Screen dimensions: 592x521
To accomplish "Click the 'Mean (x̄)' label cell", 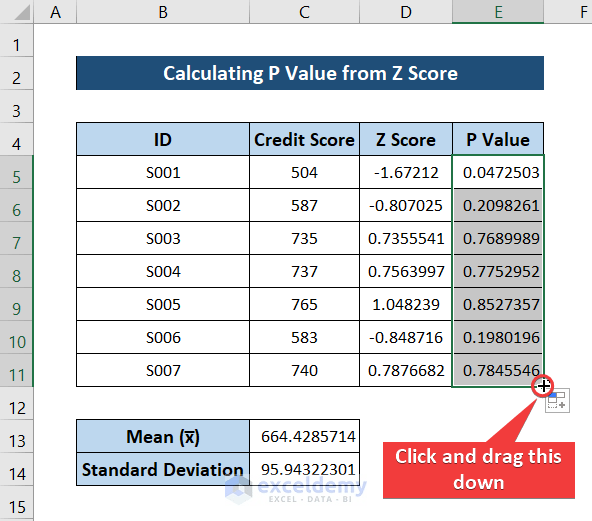I will [x=163, y=436].
